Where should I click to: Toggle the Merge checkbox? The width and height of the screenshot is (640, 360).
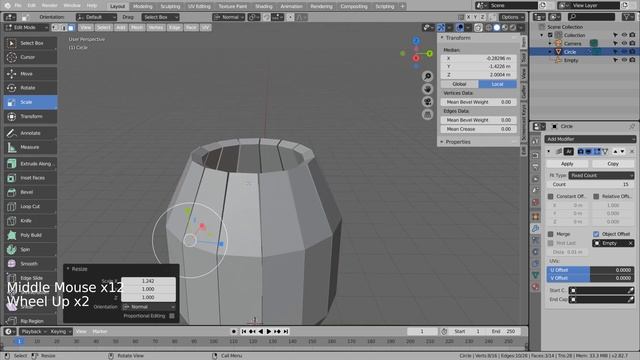(551, 234)
